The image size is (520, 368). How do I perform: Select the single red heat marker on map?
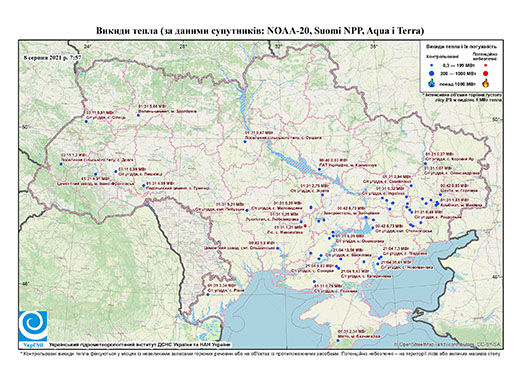(x=305, y=226)
